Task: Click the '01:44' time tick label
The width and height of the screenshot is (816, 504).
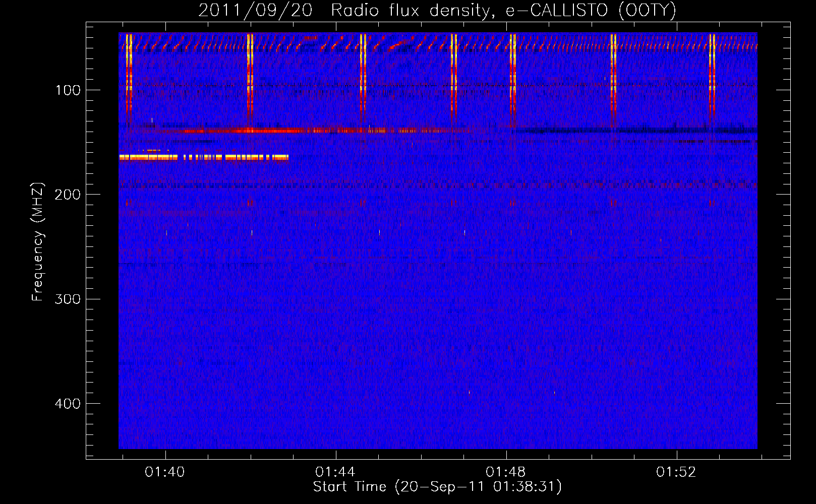Action: [335, 472]
